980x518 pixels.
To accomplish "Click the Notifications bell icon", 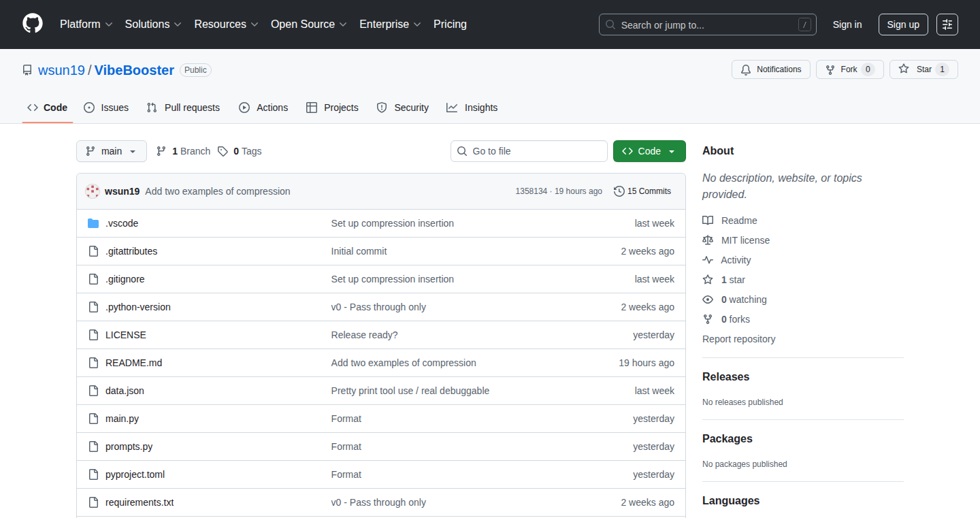I will point(746,69).
